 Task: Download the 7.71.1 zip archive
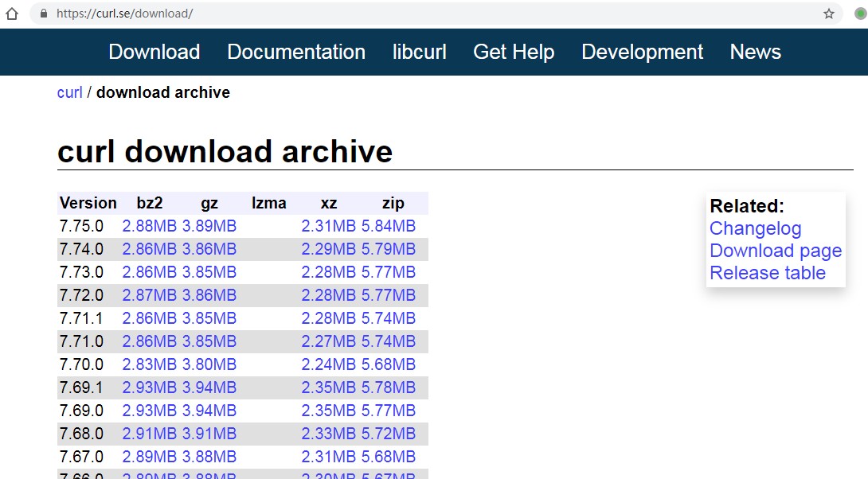(388, 318)
